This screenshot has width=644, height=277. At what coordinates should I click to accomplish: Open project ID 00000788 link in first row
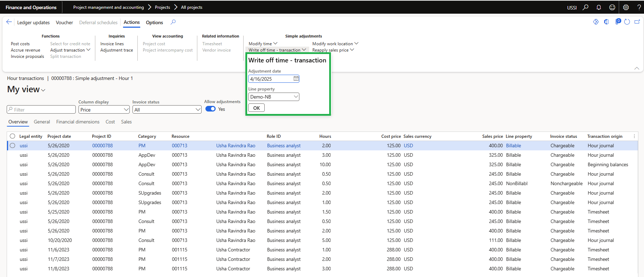point(102,146)
